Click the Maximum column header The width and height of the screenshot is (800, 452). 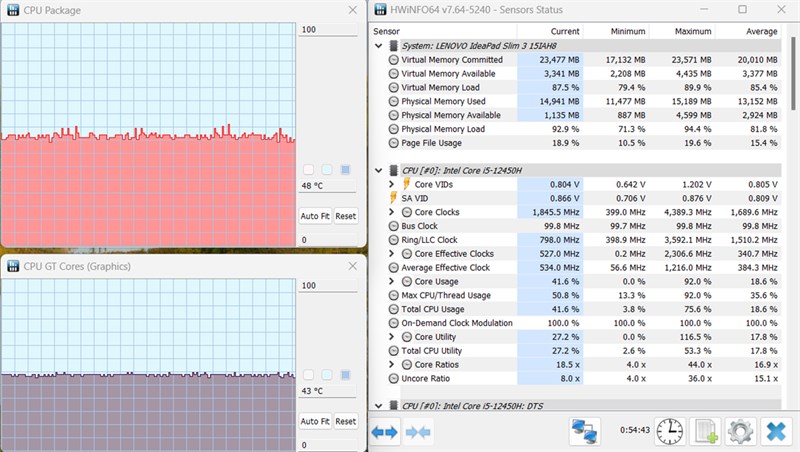[x=693, y=32]
